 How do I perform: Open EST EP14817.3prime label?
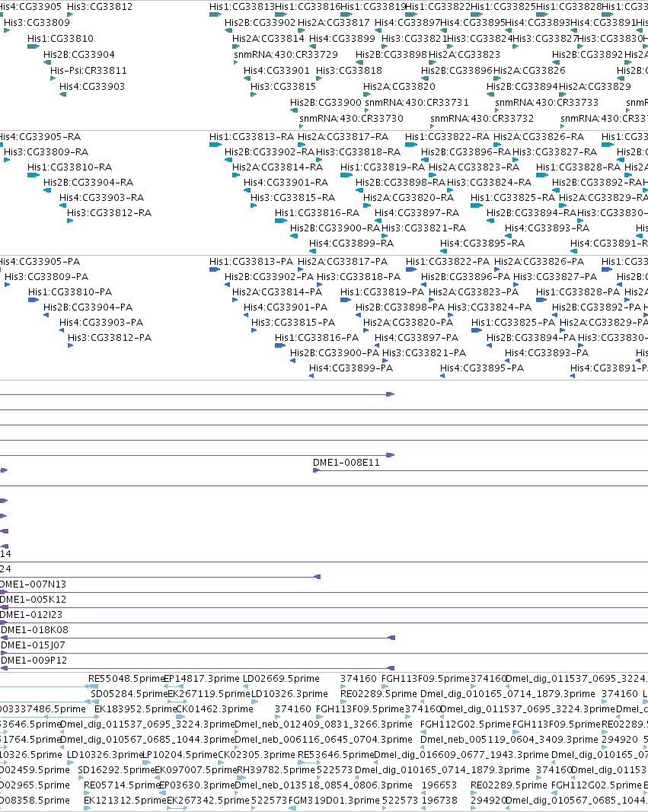(x=202, y=678)
